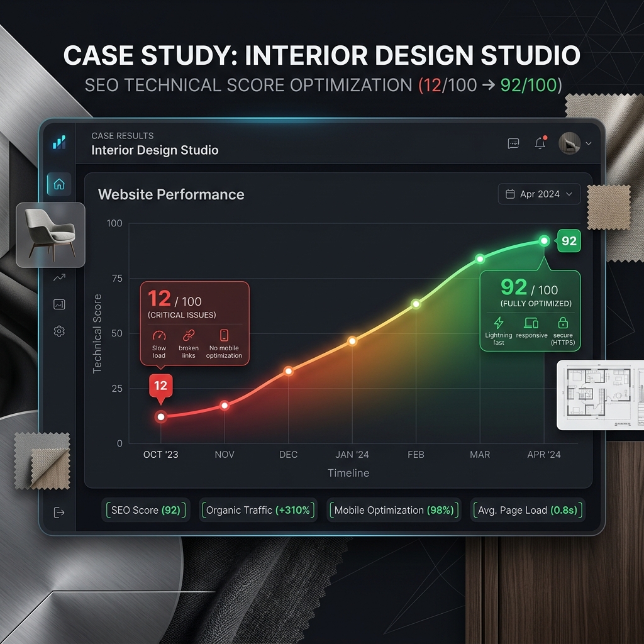Click the secure HTTPS lock icon

coord(563,323)
